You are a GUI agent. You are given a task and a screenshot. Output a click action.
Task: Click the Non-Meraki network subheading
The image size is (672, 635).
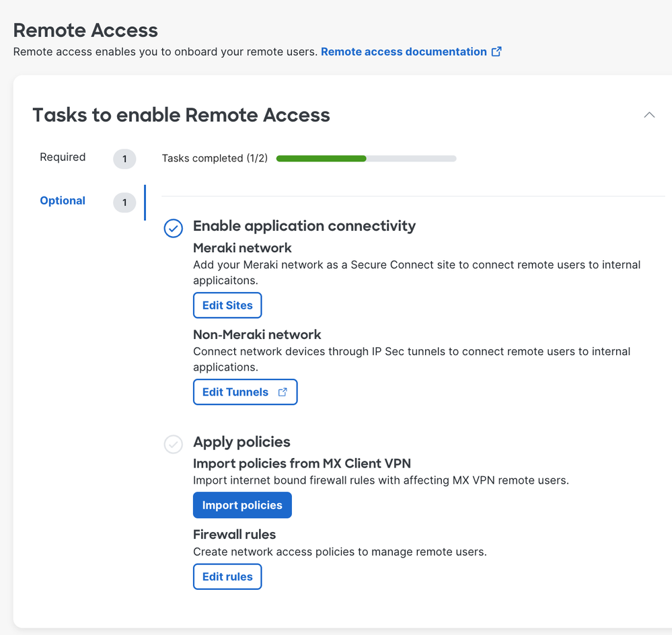click(257, 334)
